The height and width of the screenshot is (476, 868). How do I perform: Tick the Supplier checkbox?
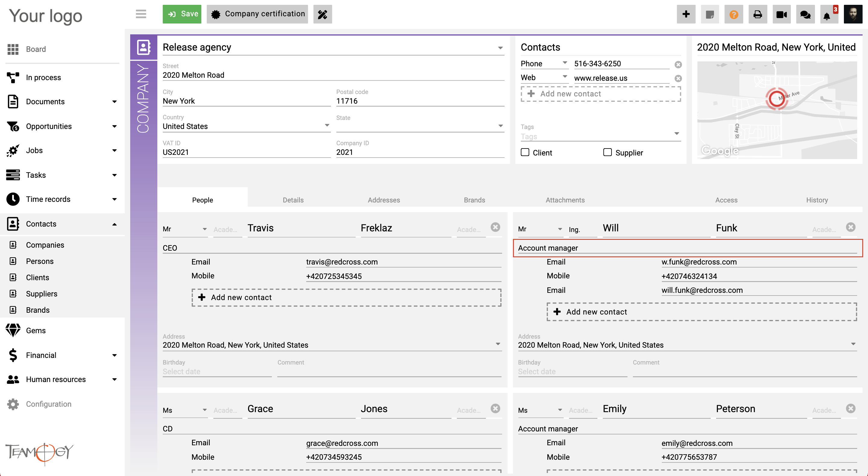pyautogui.click(x=608, y=152)
